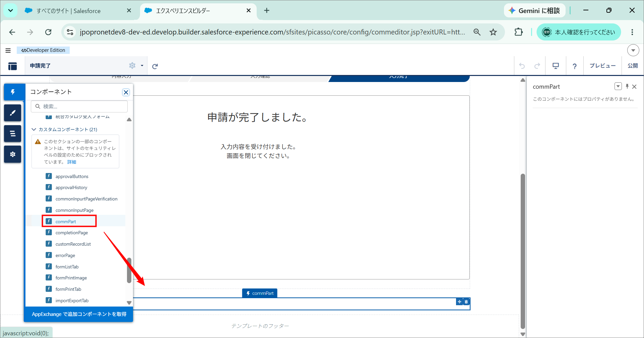Click the page refresh icon in toolbar
Viewport: 644px width, 338px height.
click(155, 66)
